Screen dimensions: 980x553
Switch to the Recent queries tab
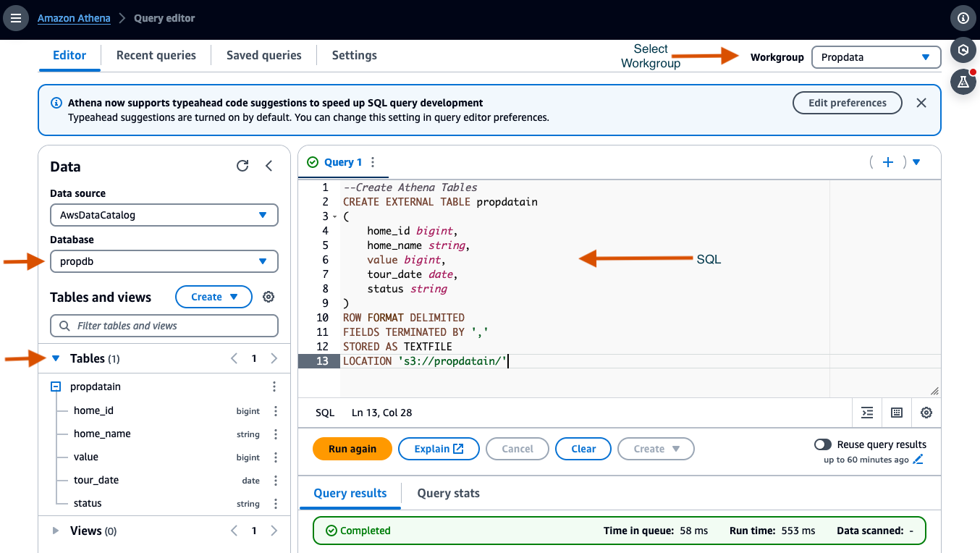pos(156,55)
